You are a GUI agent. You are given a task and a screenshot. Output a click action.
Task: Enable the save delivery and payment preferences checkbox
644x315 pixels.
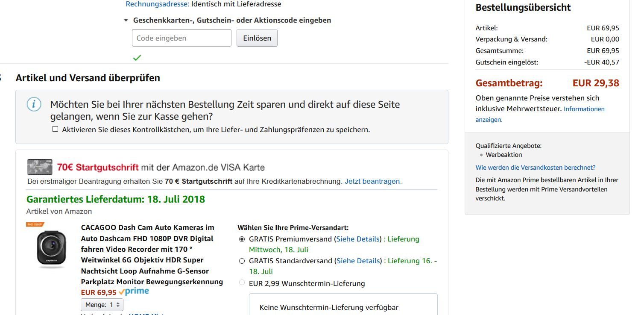coord(55,129)
